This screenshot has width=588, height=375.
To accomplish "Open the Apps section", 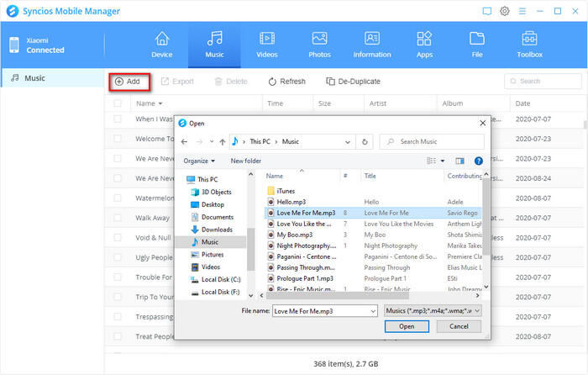I will pos(424,45).
